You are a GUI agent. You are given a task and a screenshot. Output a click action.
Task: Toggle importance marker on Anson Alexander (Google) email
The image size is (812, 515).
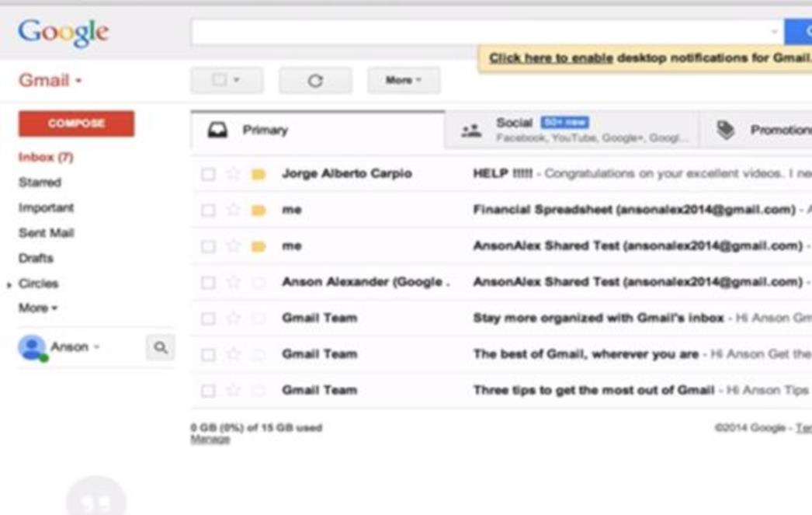tap(259, 283)
